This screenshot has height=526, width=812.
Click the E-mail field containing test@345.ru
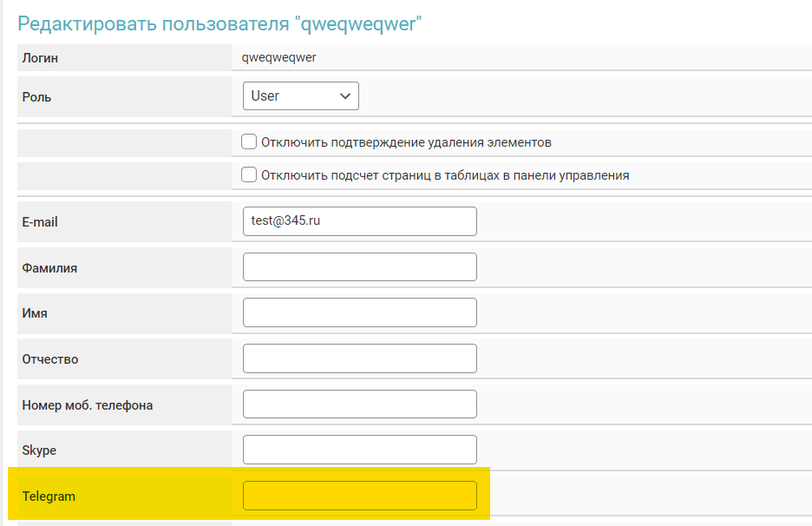tap(359, 221)
